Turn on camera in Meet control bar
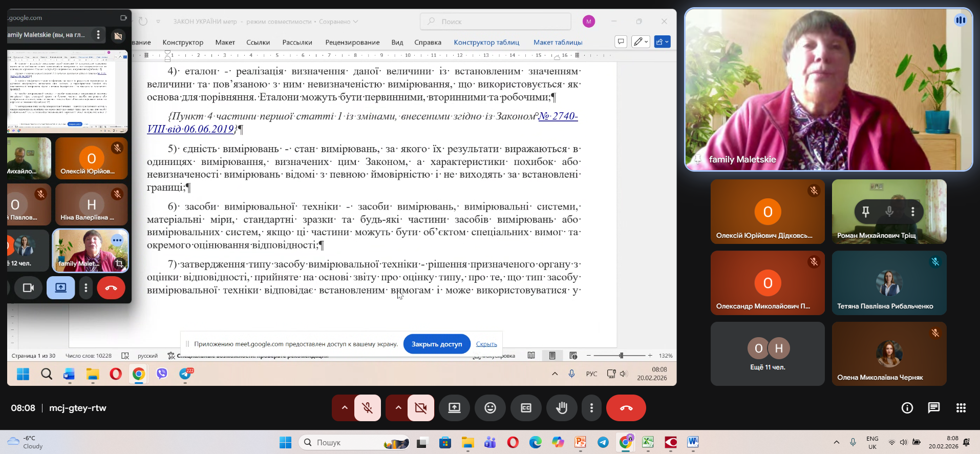Screen dimensions: 980x454 click(421, 408)
